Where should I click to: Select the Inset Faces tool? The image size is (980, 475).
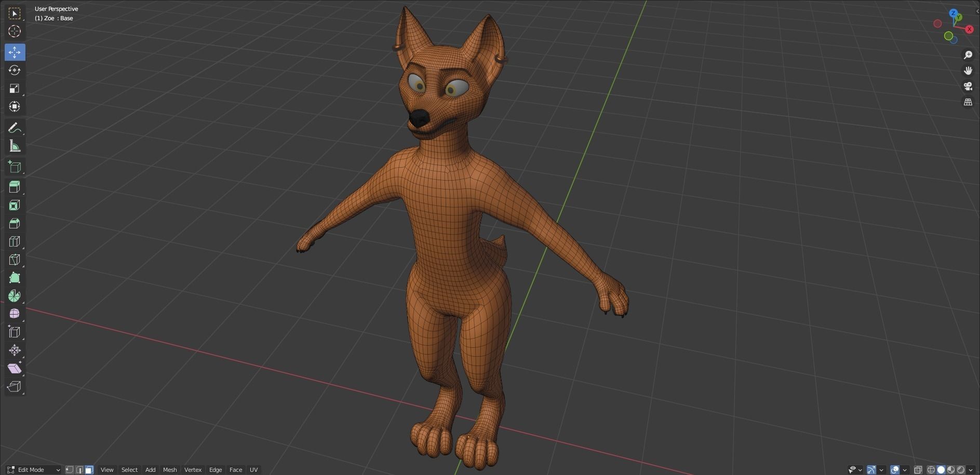[x=15, y=205]
